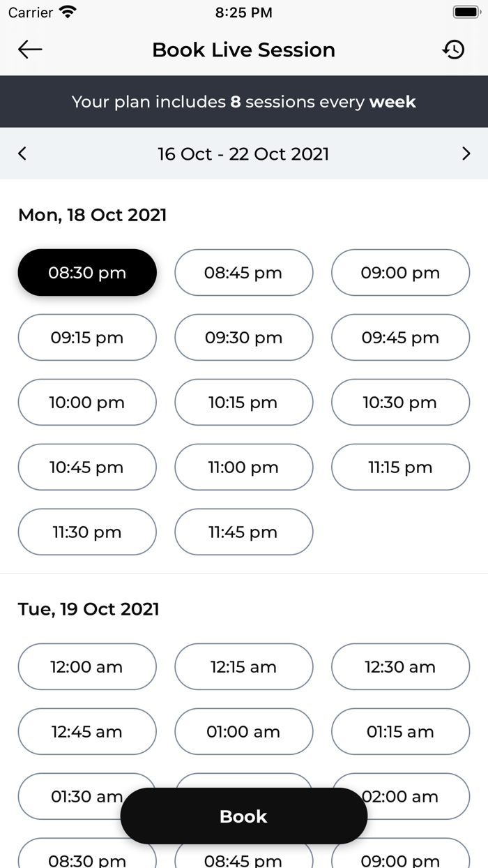Select the 01:15 am slot on Tuesday
The width and height of the screenshot is (488, 868).
[400, 731]
